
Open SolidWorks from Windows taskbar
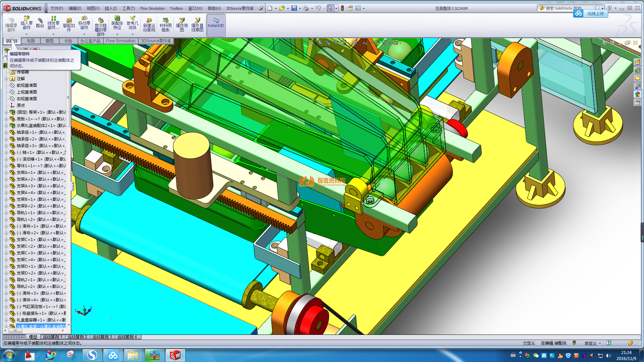pos(175,355)
